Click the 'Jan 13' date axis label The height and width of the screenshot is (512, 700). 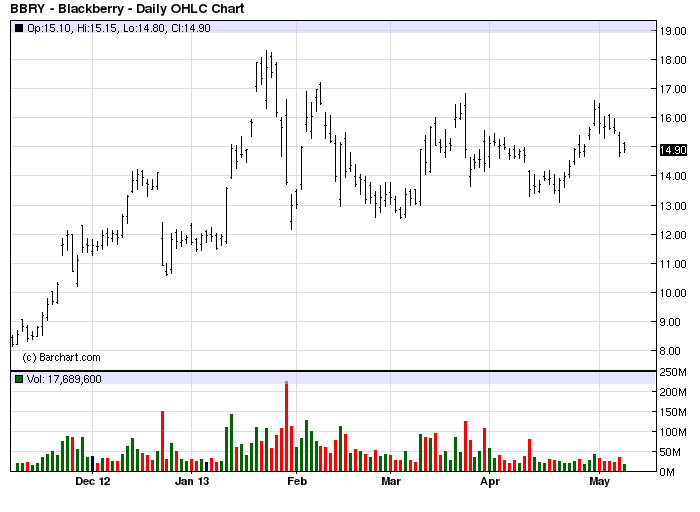pos(192,482)
